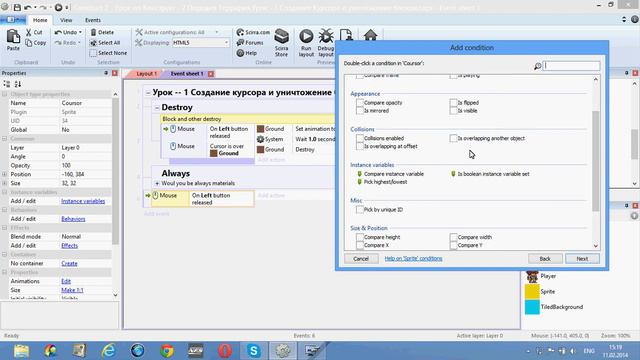The width and height of the screenshot is (640, 360).
Task: Click the save disk icon in title bar
Action: pos(17,7)
